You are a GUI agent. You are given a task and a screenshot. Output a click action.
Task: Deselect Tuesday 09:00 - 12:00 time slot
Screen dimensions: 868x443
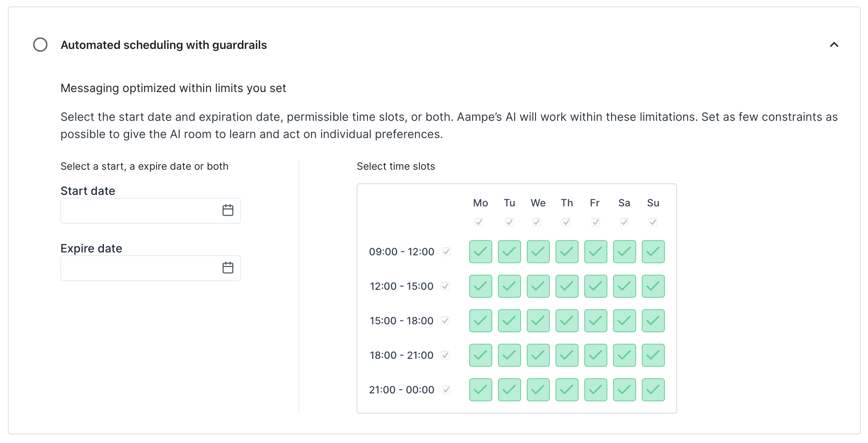click(x=510, y=252)
